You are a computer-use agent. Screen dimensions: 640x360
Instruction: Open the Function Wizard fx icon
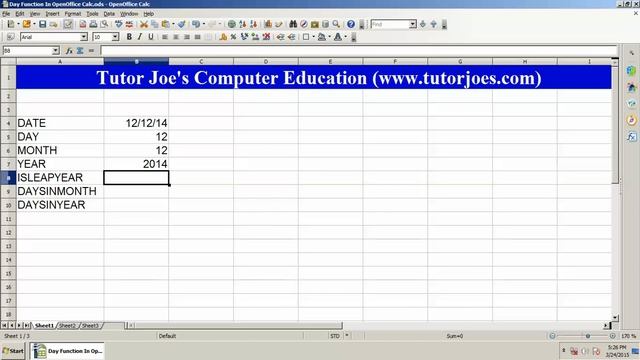tap(69, 51)
